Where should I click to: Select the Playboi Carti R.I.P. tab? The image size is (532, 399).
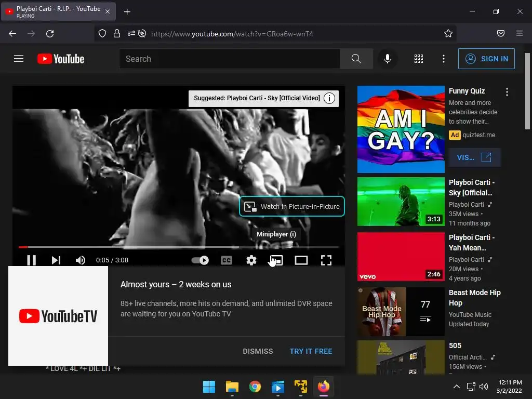(x=59, y=11)
